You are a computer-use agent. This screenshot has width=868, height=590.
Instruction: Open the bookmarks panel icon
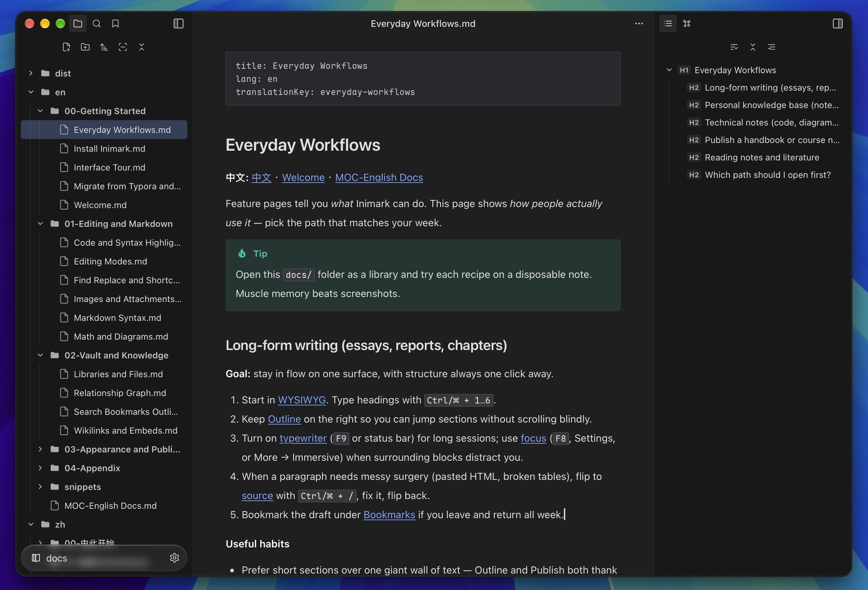[x=115, y=23]
